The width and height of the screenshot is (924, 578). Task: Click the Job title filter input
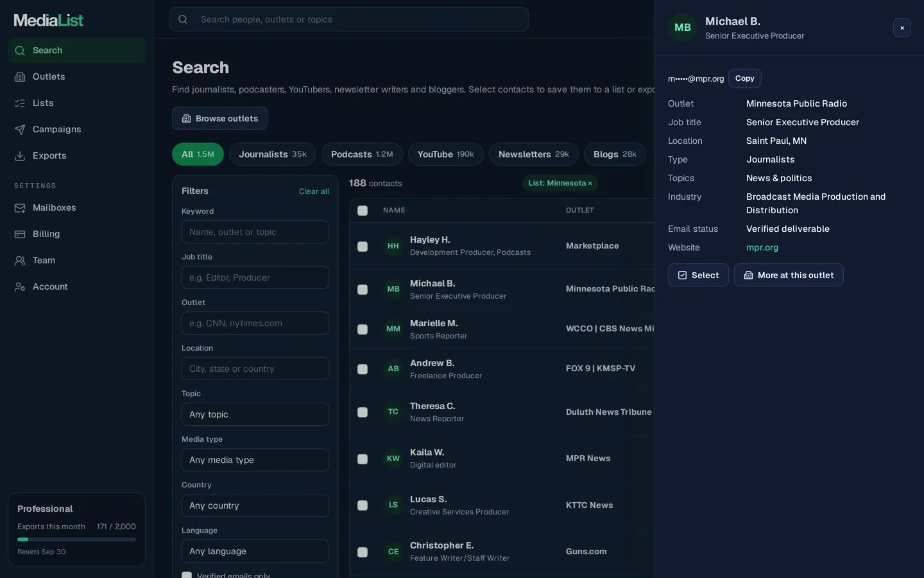(255, 277)
